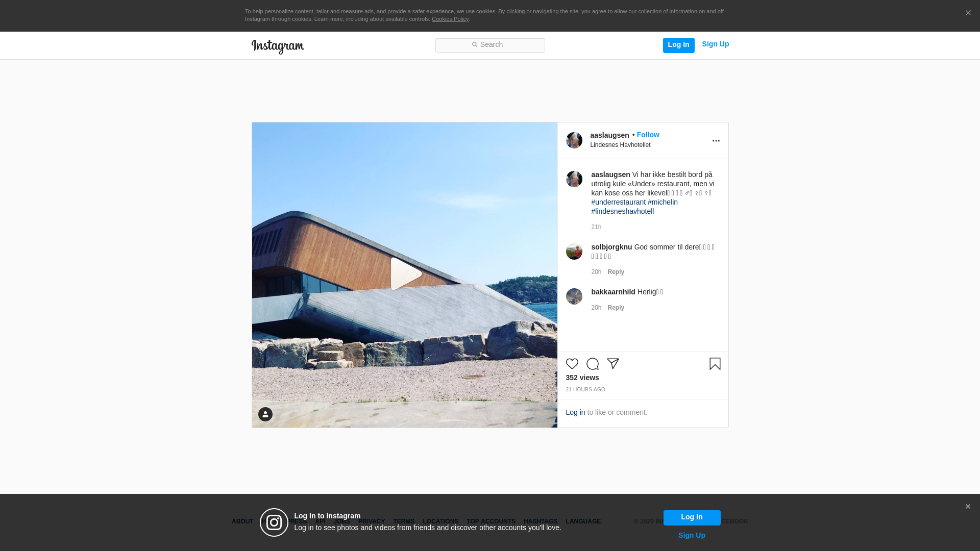Click 352 views text

[582, 378]
